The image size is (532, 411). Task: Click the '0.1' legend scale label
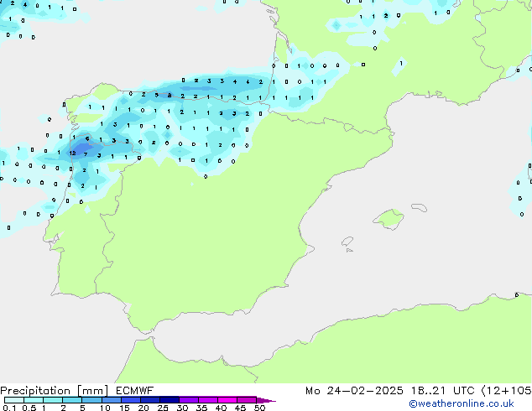click(9, 408)
